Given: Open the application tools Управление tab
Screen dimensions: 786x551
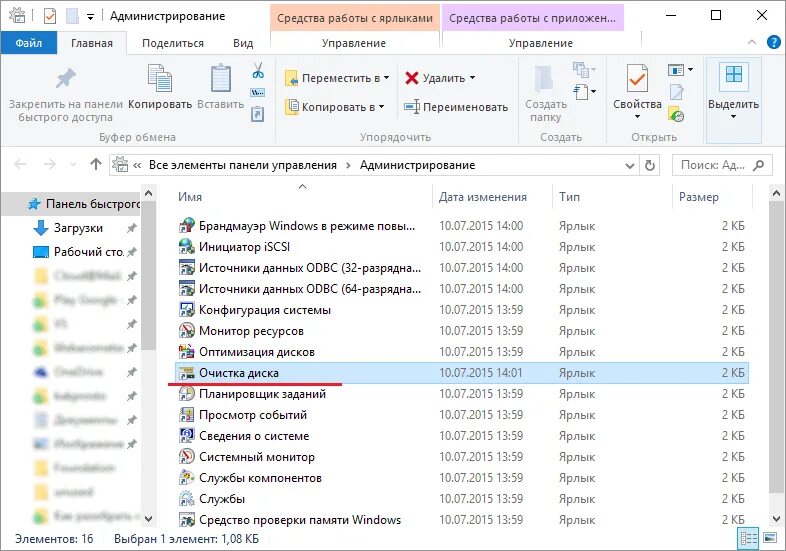Looking at the screenshot, I should (x=541, y=43).
